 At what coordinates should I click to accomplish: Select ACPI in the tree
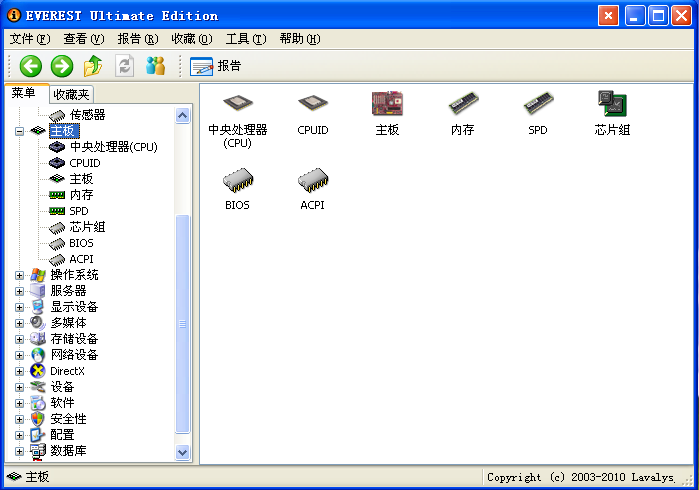[x=81, y=259]
